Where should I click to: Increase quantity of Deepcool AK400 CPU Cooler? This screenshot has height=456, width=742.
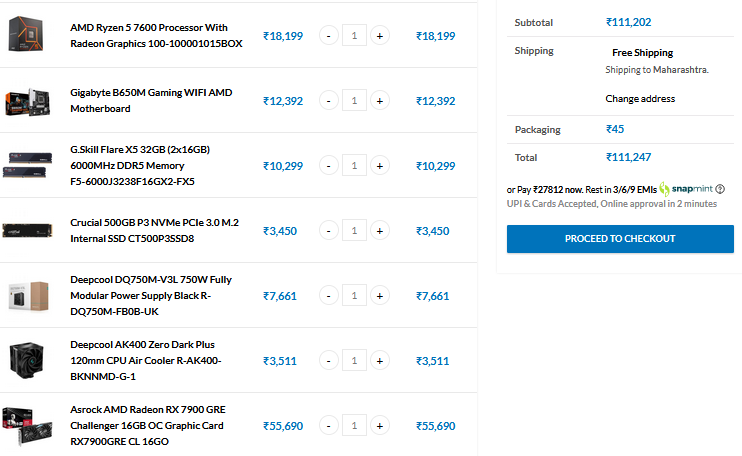pos(380,361)
